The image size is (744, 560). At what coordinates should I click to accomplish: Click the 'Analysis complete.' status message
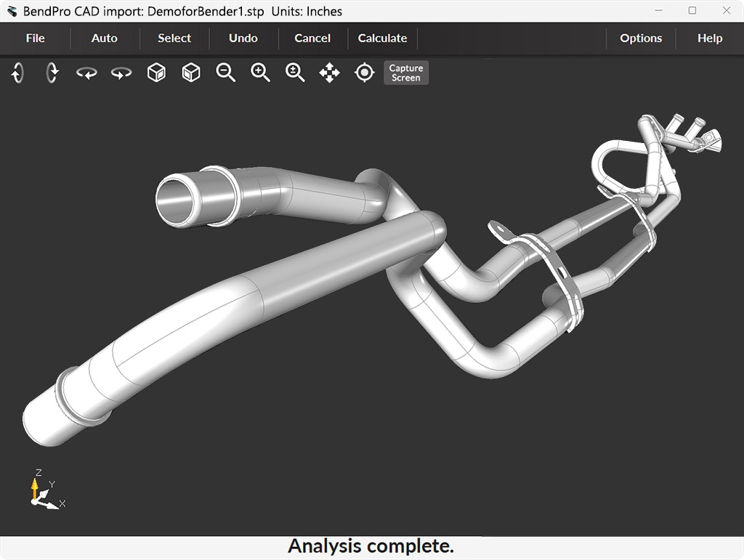(371, 546)
